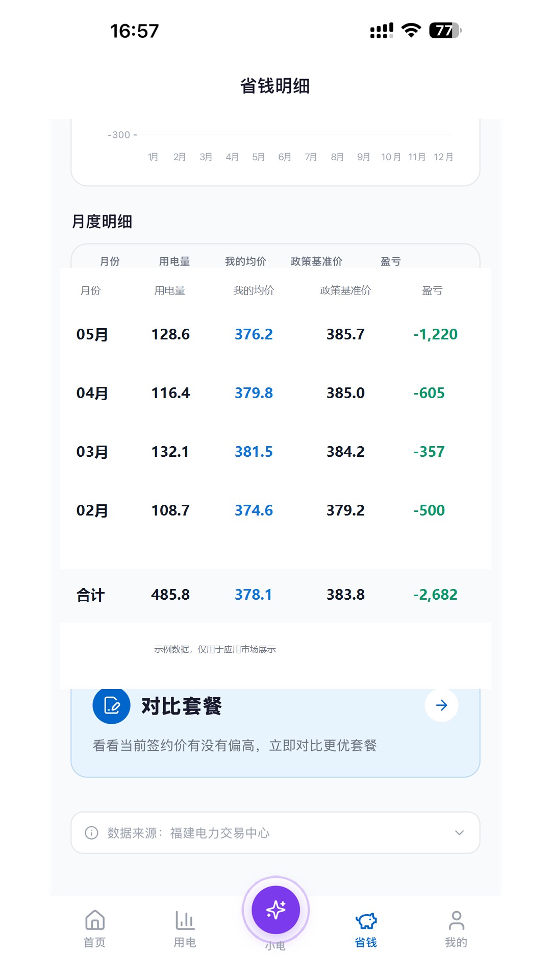Select the 05月 row label
Image resolution: width=551 pixels, height=980 pixels.
coord(92,334)
